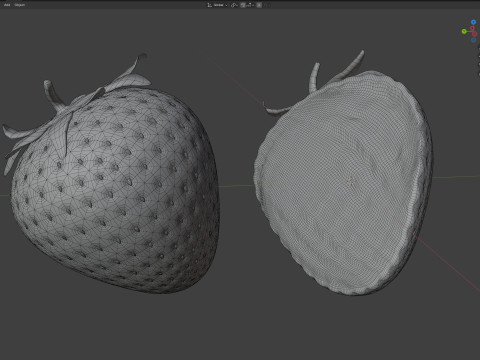Viewport: 480px width, 360px height.
Task: Click the dim negative Z gizmo handle
Action: [473, 40]
